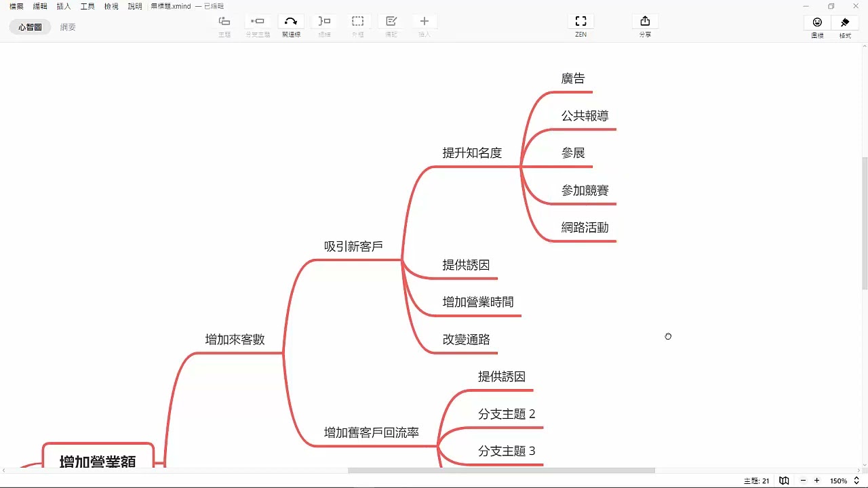Open the 檢視 view menu
The width and height of the screenshot is (868, 488).
[x=110, y=6]
